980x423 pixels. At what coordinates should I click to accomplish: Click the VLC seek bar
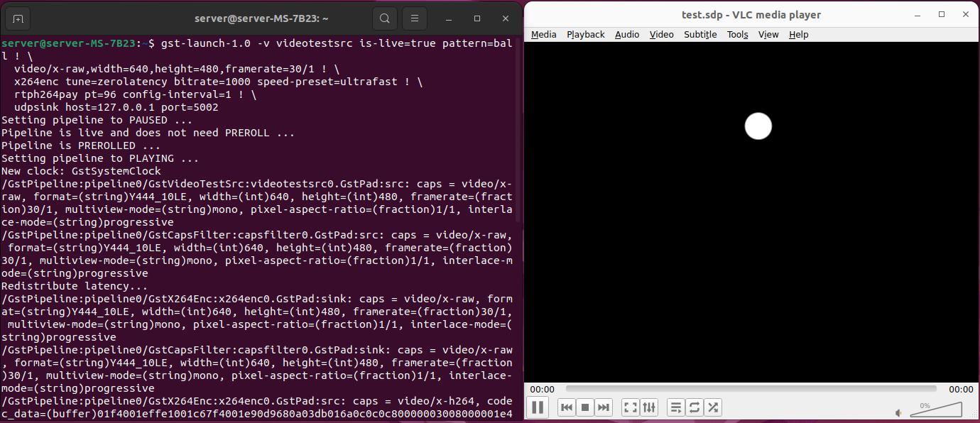coord(751,389)
